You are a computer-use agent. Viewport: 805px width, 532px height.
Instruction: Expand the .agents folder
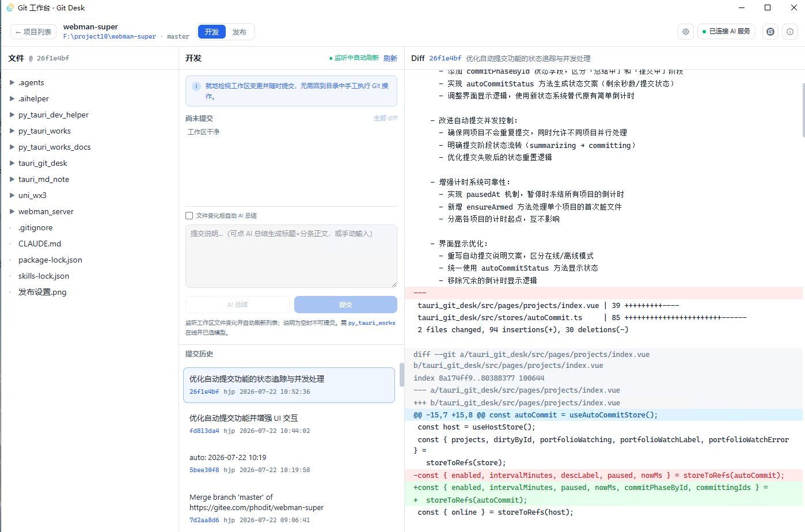pos(12,82)
